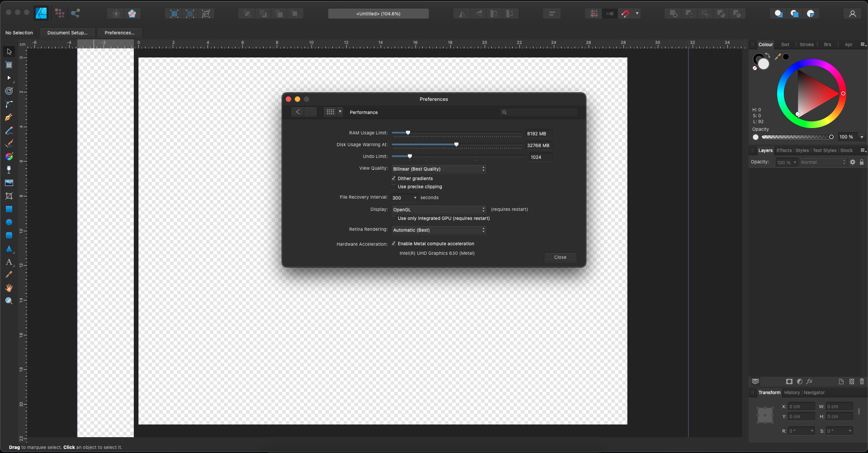Open colour opacity percentage dropdown
The image size is (868, 453).
click(862, 137)
